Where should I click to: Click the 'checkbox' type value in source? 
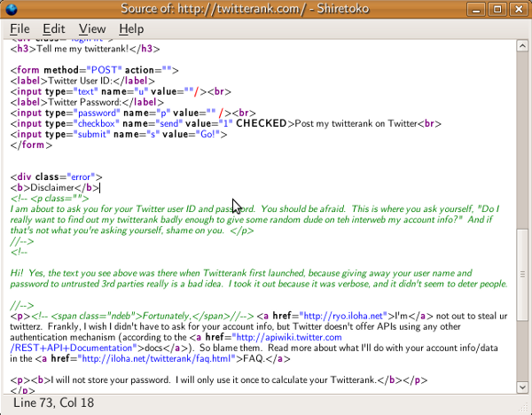[97, 123]
